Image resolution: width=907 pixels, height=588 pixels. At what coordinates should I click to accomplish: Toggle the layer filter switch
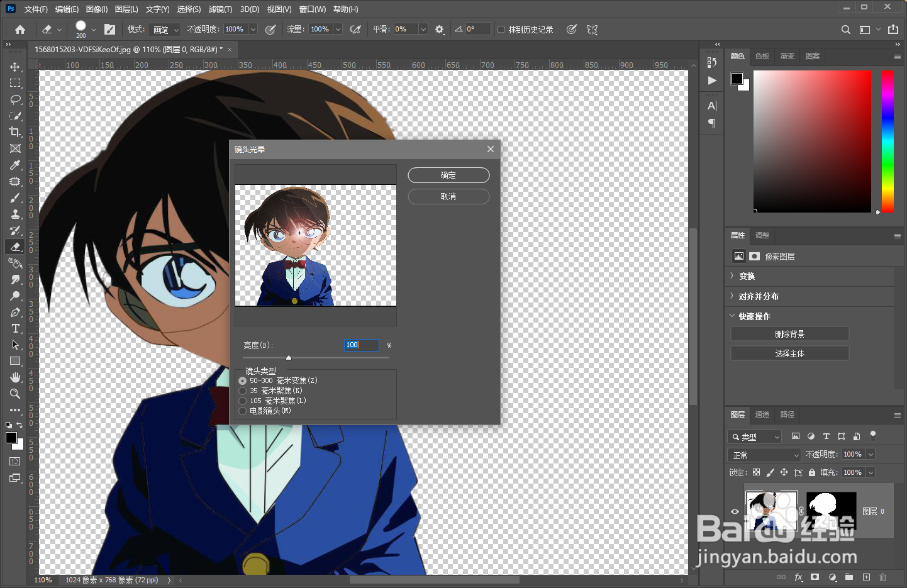(872, 435)
